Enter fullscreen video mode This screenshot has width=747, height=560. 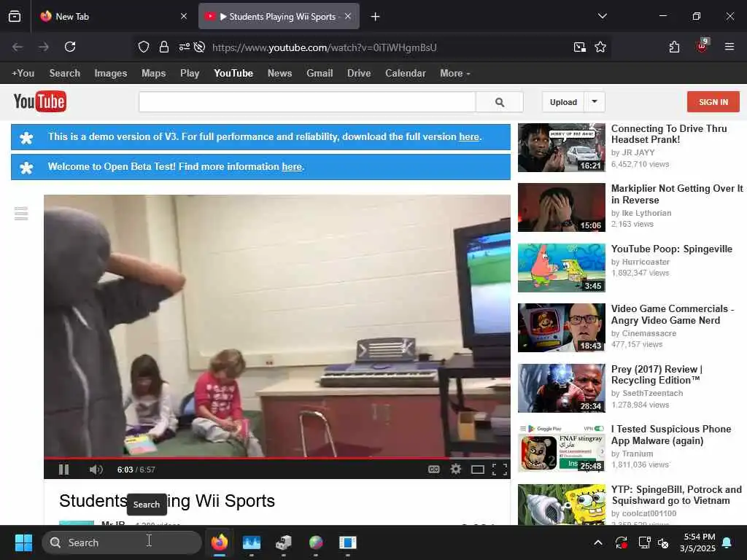click(499, 470)
